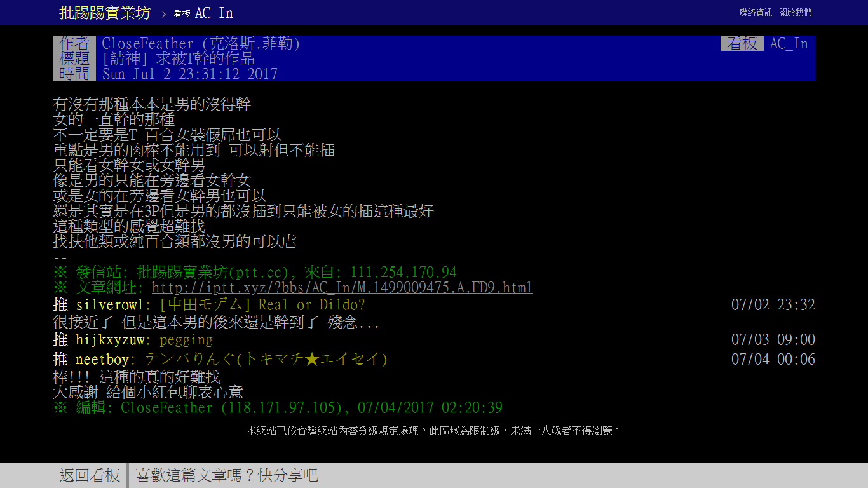Viewport: 868px width, 488px height.
Task: Click the 07/03 09:00 comment timestamp
Action: tap(773, 340)
